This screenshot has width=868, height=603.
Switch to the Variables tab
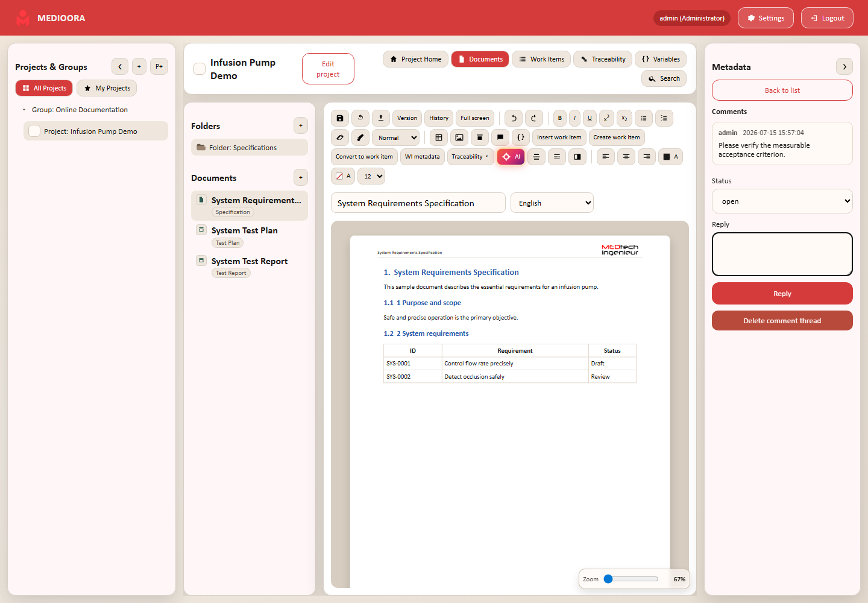(x=661, y=59)
